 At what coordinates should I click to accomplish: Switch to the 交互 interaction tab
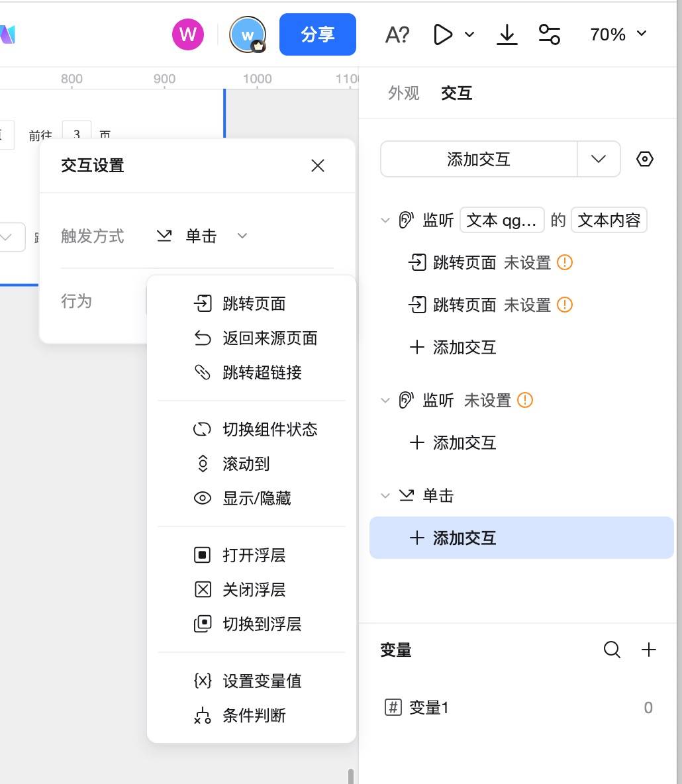point(456,93)
